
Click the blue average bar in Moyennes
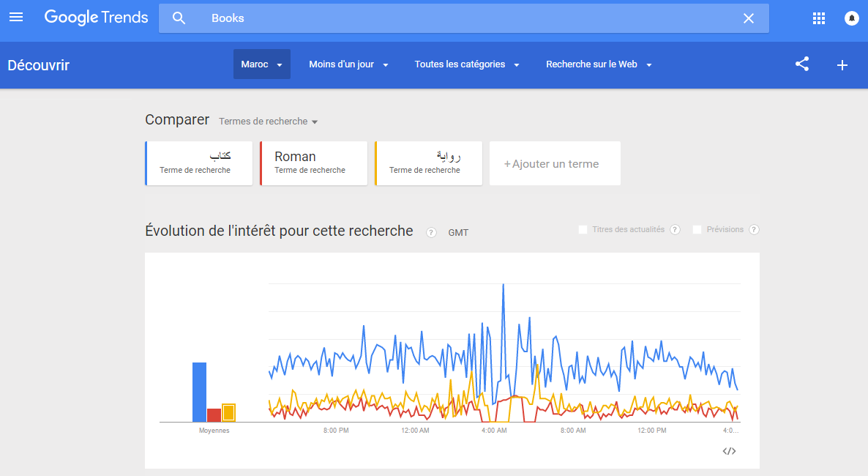click(199, 392)
